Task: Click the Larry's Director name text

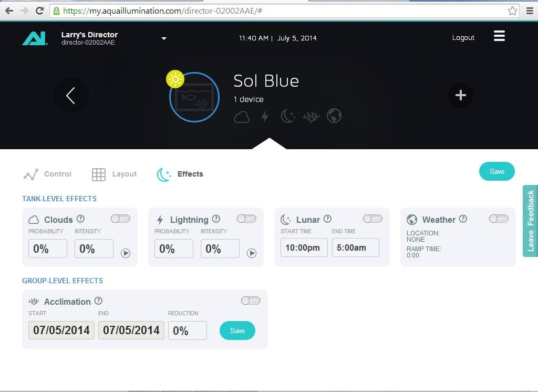Action: coord(89,35)
